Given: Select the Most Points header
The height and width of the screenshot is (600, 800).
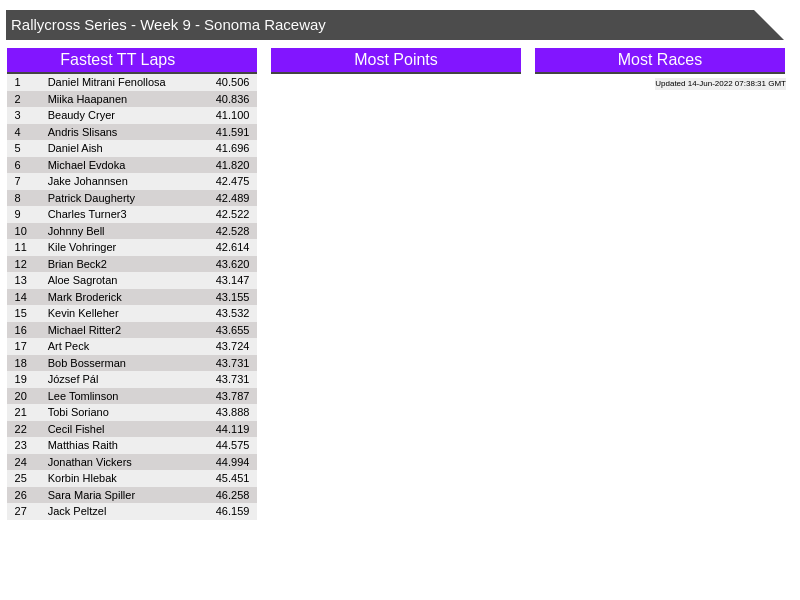Looking at the screenshot, I should 396,60.
